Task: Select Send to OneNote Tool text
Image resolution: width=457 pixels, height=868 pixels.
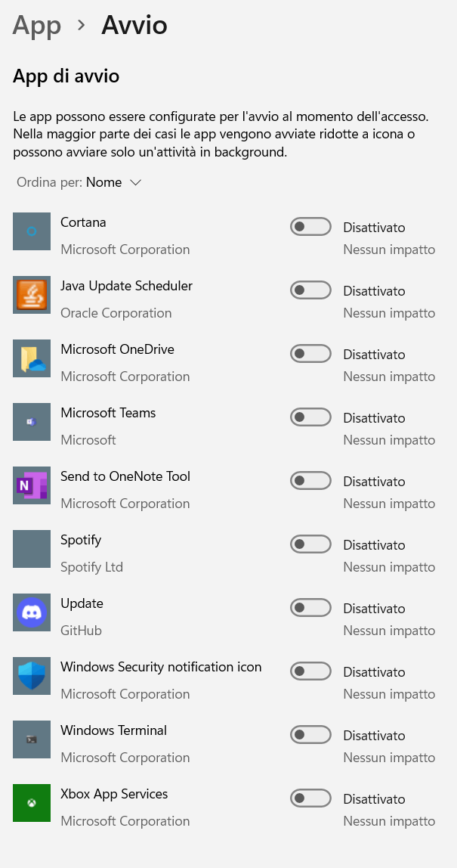Action: pos(125,476)
